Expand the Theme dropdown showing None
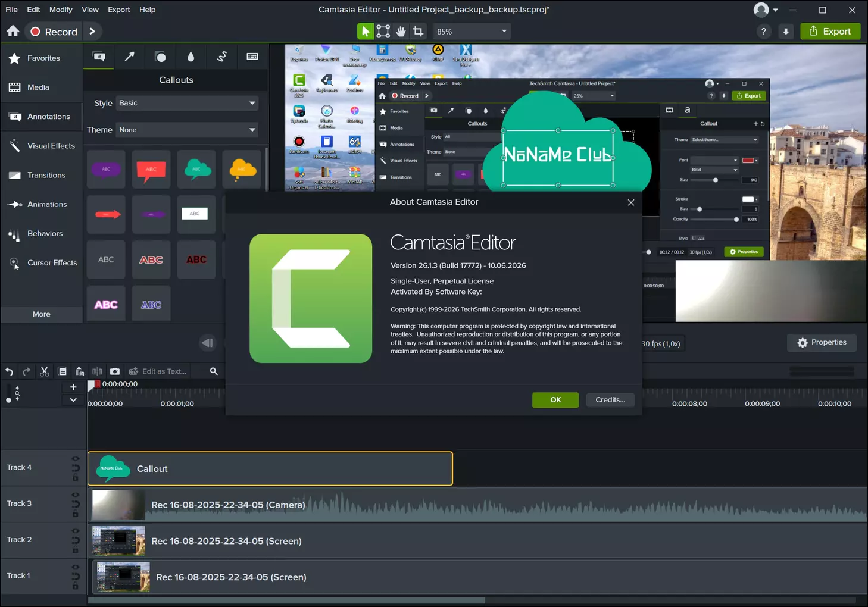 (187, 130)
